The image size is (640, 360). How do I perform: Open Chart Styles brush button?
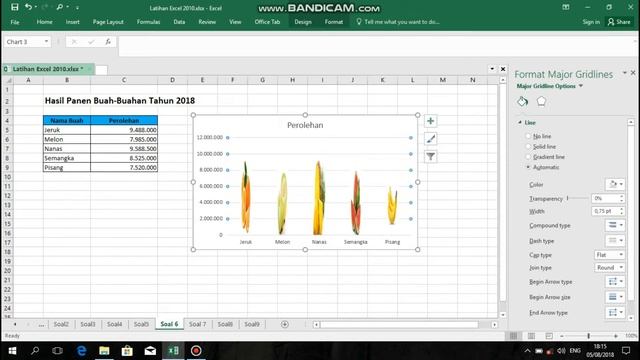(430, 139)
